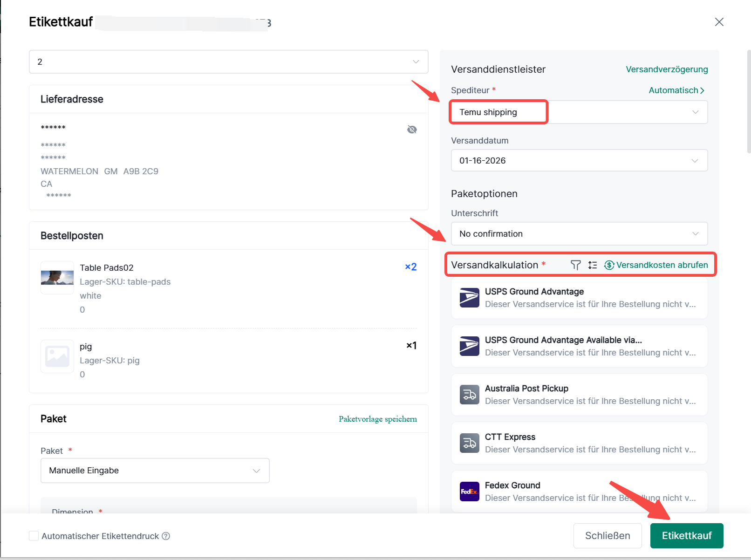
Task: Close the Etikettkauf dialog with X
Action: (719, 22)
